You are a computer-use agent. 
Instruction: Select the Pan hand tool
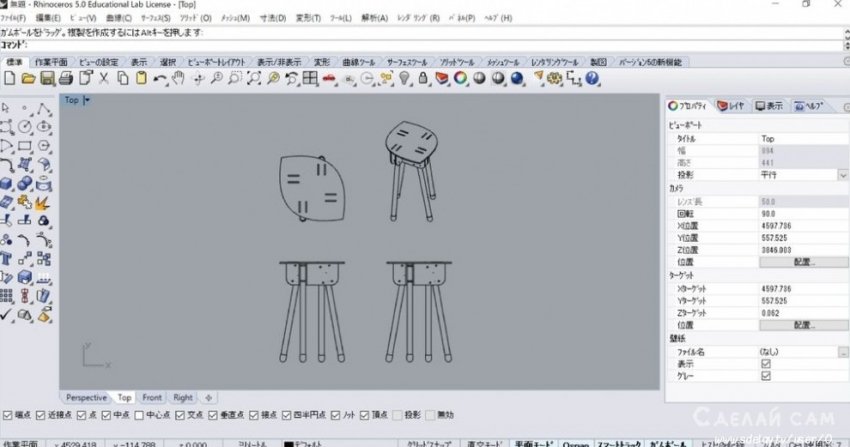[178, 78]
